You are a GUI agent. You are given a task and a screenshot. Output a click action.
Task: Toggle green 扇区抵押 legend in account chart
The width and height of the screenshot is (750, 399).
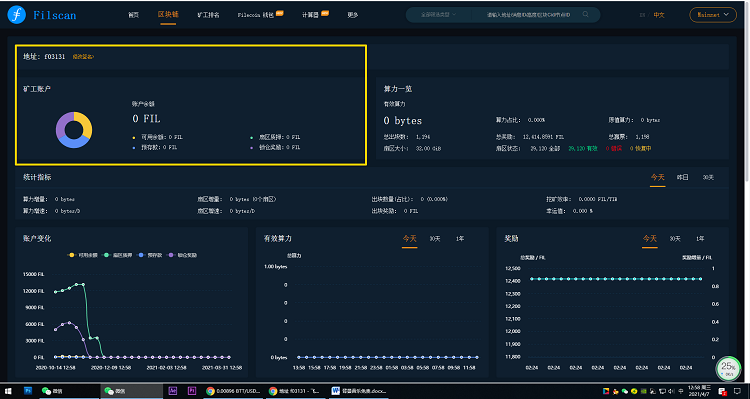(x=118, y=255)
